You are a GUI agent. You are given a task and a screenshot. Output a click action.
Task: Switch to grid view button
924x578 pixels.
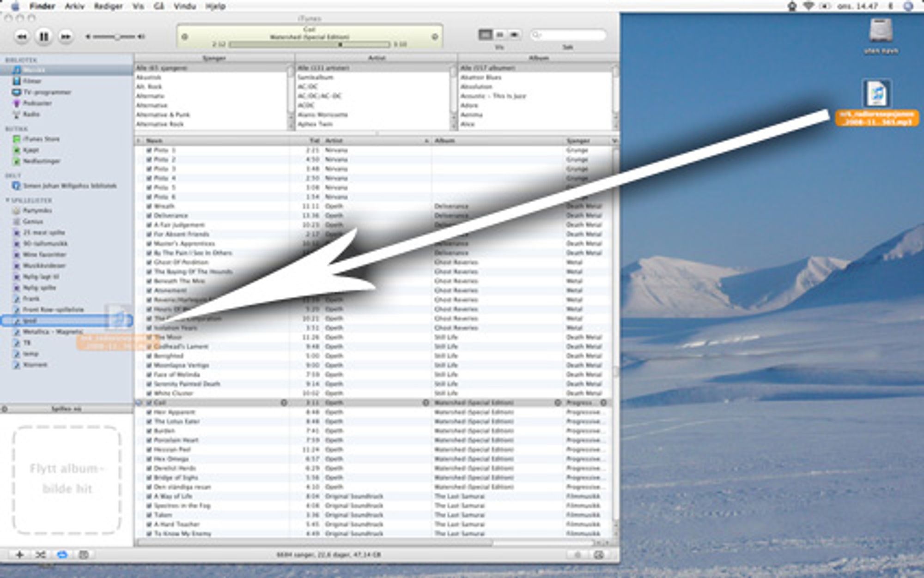(500, 35)
